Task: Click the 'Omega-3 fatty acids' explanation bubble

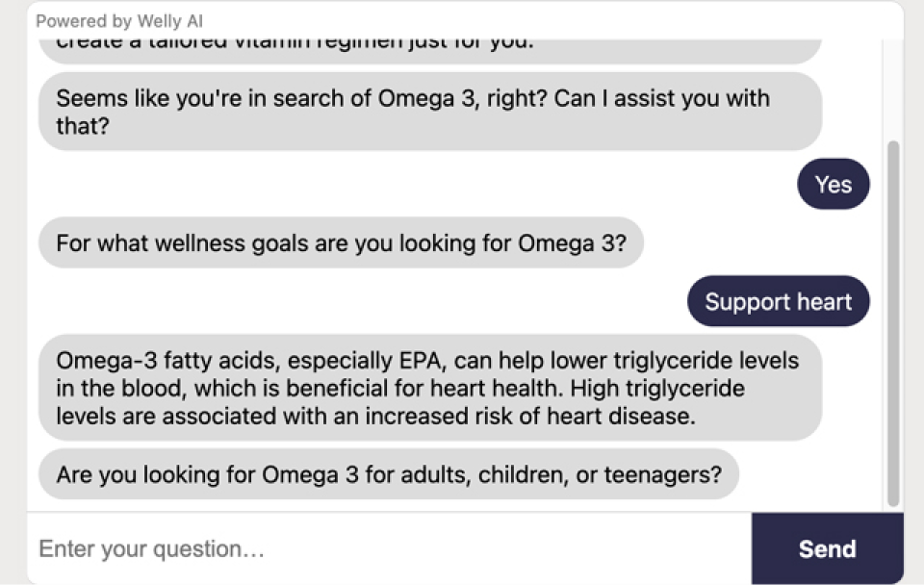Action: pyautogui.click(x=429, y=388)
